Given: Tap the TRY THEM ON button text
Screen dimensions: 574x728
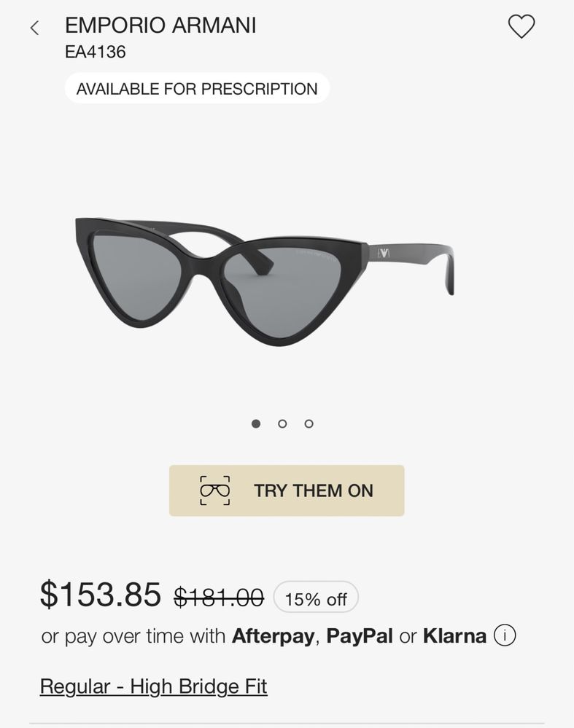Looking at the screenshot, I should pyautogui.click(x=314, y=490).
